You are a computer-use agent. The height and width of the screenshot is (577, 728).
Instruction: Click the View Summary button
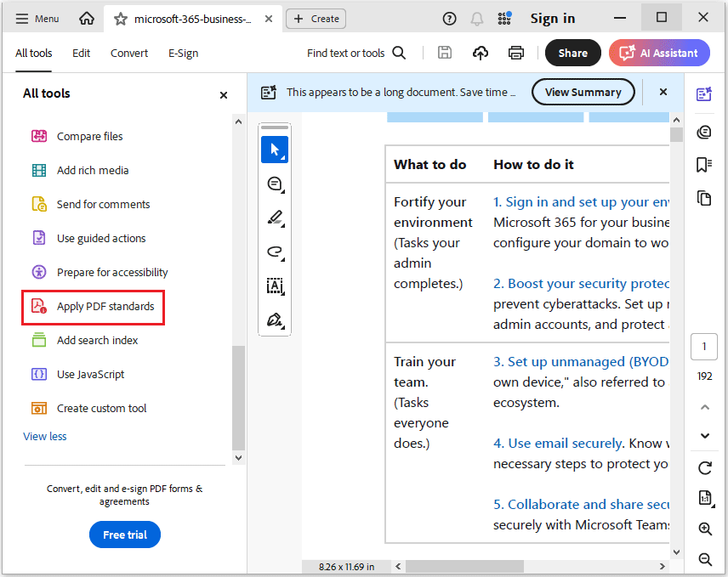click(x=583, y=92)
